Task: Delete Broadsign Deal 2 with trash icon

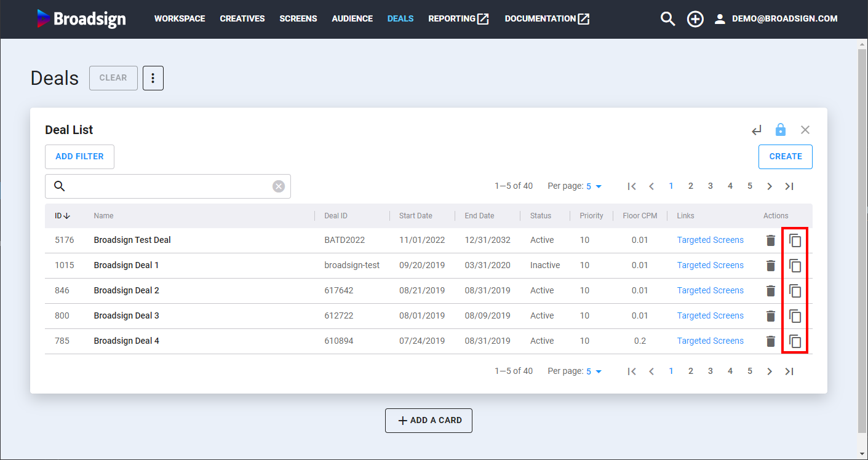Action: click(x=771, y=291)
